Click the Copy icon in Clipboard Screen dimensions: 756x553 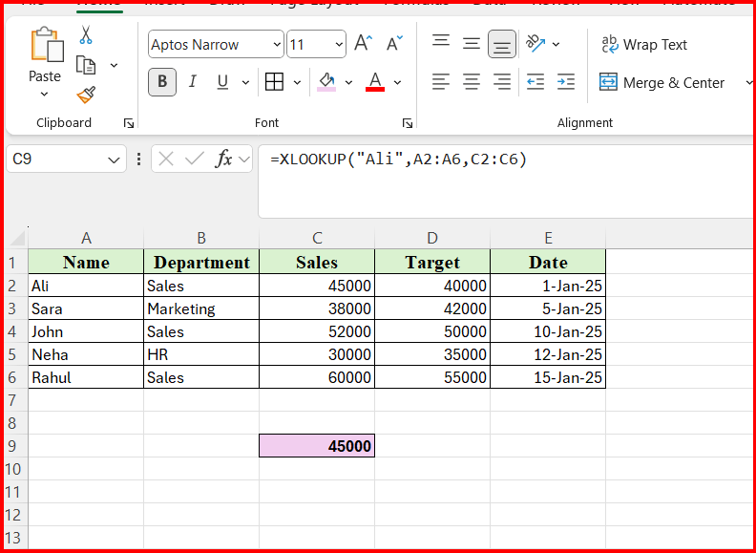[86, 65]
